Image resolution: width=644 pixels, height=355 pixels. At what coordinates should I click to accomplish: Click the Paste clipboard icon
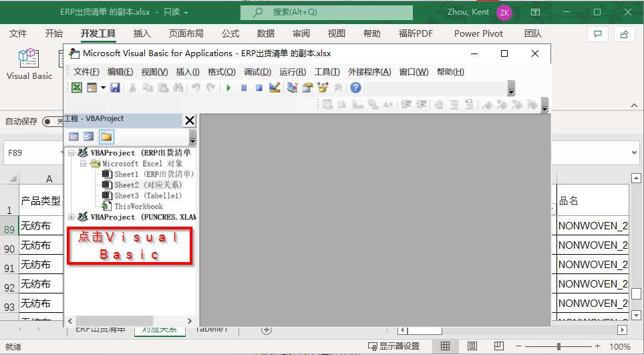click(x=163, y=88)
